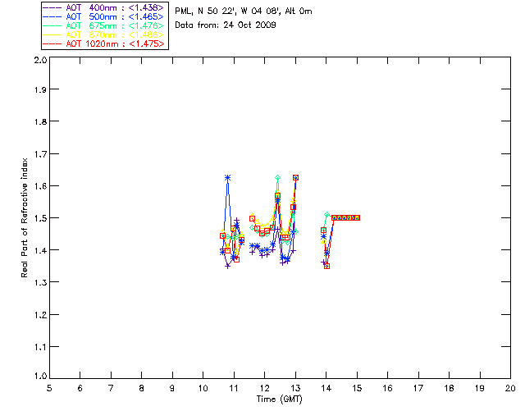
Task: Click the 'Real Part of Refractive index' axis label
Action: click(24, 218)
